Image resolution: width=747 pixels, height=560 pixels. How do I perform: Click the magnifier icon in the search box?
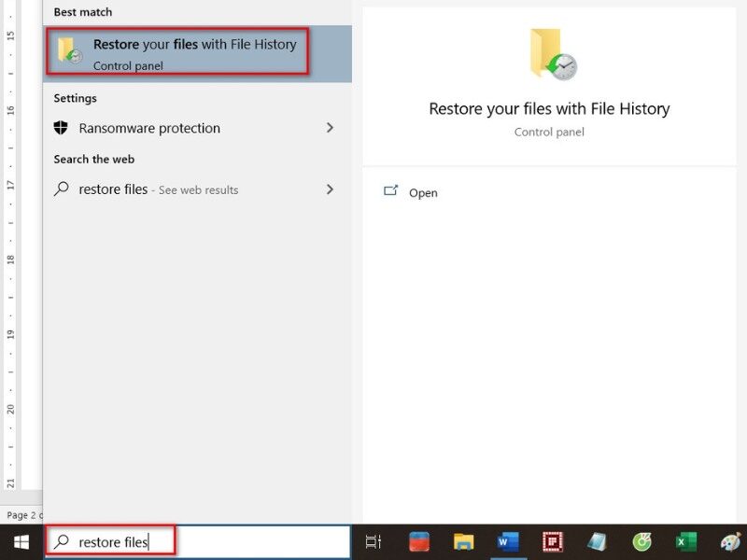(60, 541)
